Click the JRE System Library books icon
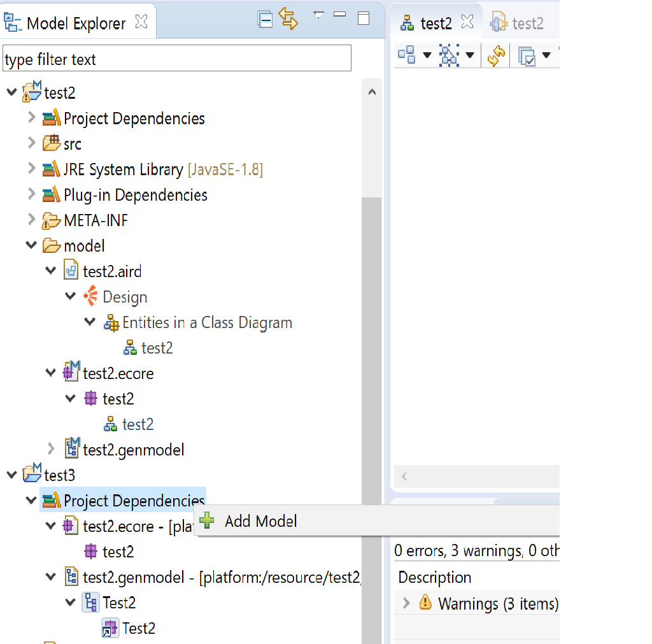Viewport: 652px width, 644px height. pos(52,169)
